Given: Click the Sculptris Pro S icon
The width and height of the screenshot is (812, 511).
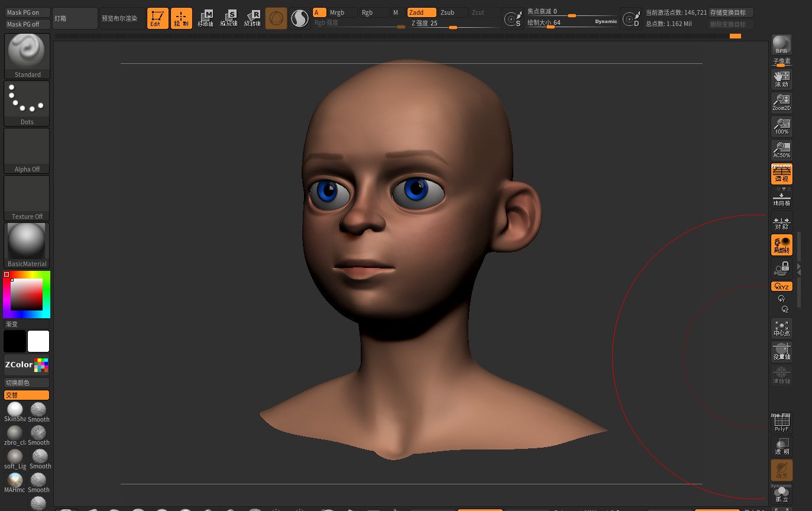Looking at the screenshot, I should (x=300, y=18).
